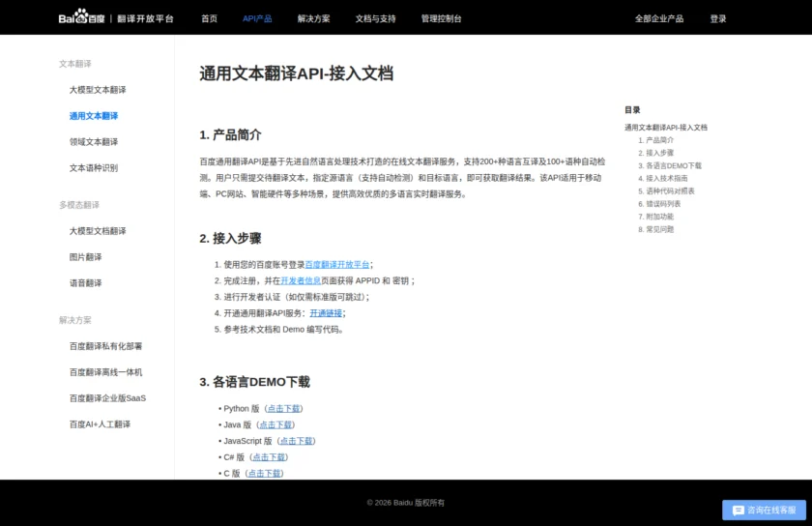Open 百度翻译企业版SaaS in sidebar
This screenshot has width=812, height=526.
pos(107,397)
